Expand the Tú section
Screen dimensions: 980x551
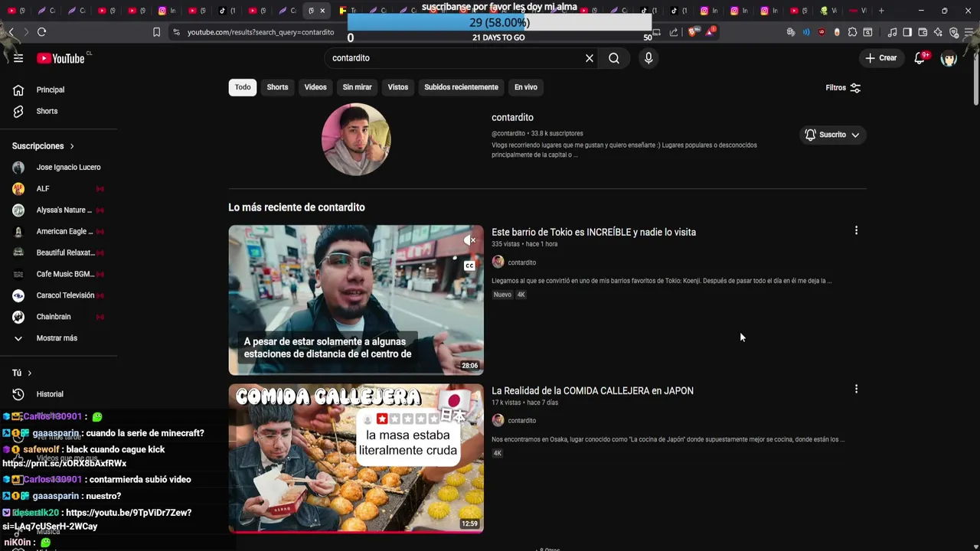click(21, 373)
